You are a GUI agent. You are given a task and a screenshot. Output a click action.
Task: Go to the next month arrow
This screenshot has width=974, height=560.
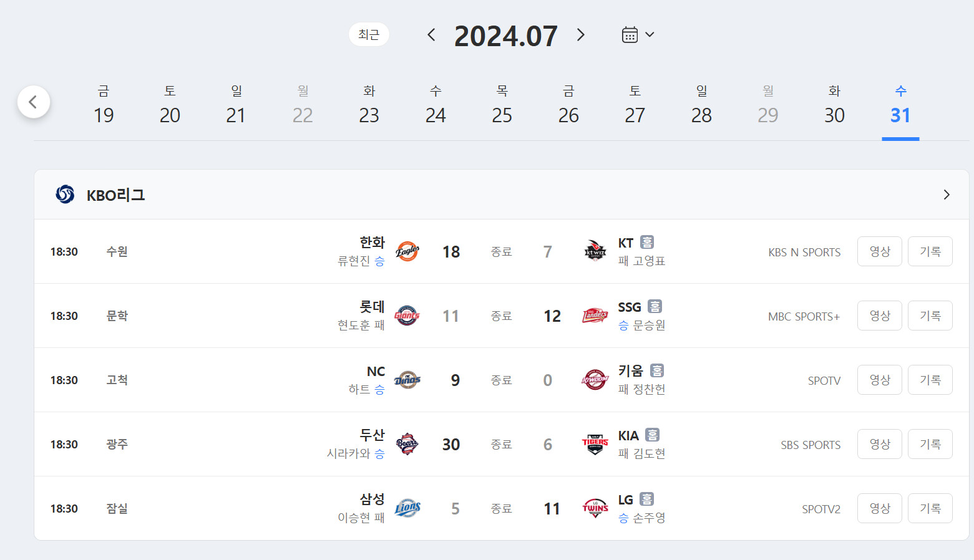coord(580,35)
